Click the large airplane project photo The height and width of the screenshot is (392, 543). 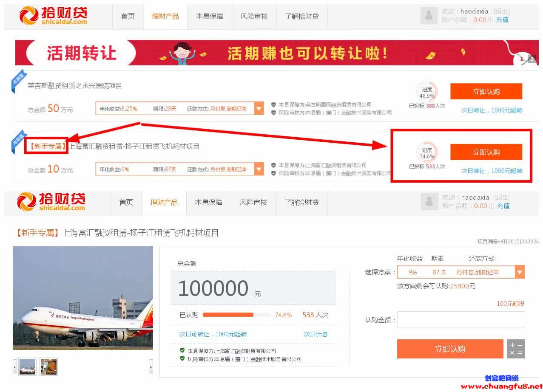(83, 298)
